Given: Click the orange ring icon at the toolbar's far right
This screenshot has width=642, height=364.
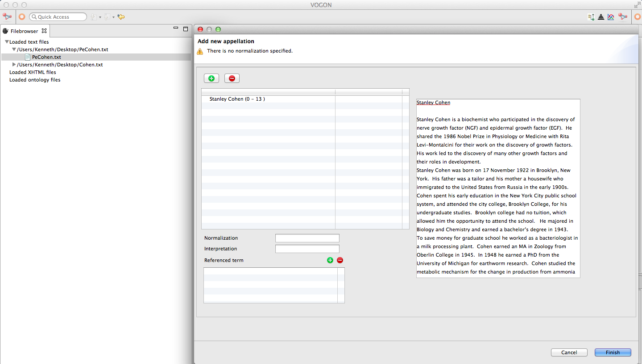Looking at the screenshot, I should (638, 17).
